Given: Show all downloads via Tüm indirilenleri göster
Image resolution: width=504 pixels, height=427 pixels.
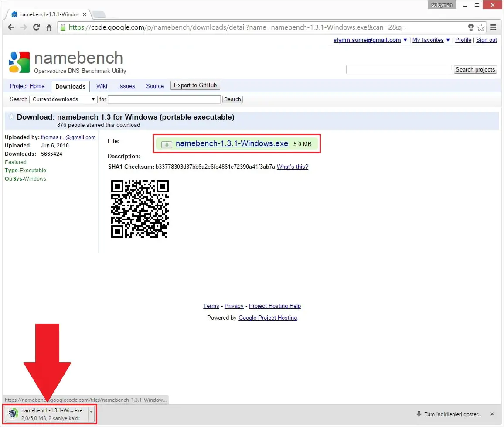Looking at the screenshot, I should [x=453, y=414].
